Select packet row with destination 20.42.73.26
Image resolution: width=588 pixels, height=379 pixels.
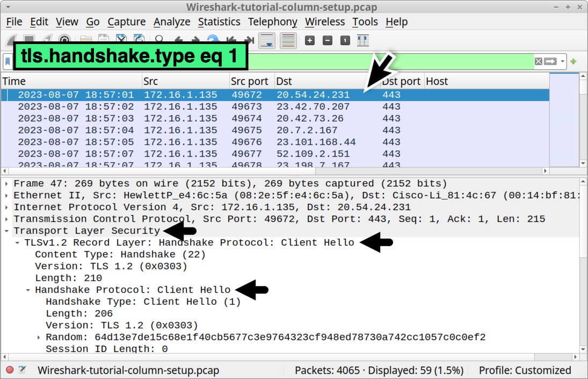pyautogui.click(x=275, y=119)
